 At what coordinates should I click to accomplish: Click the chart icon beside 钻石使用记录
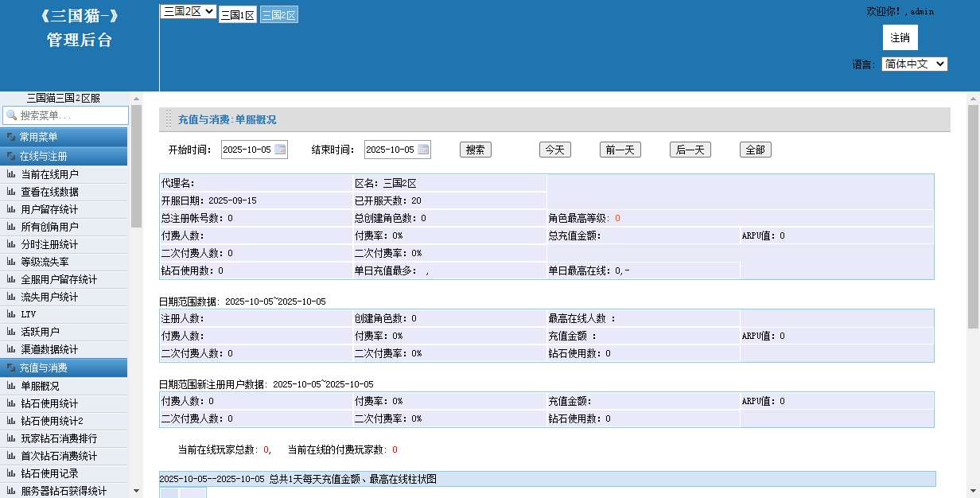click(11, 473)
